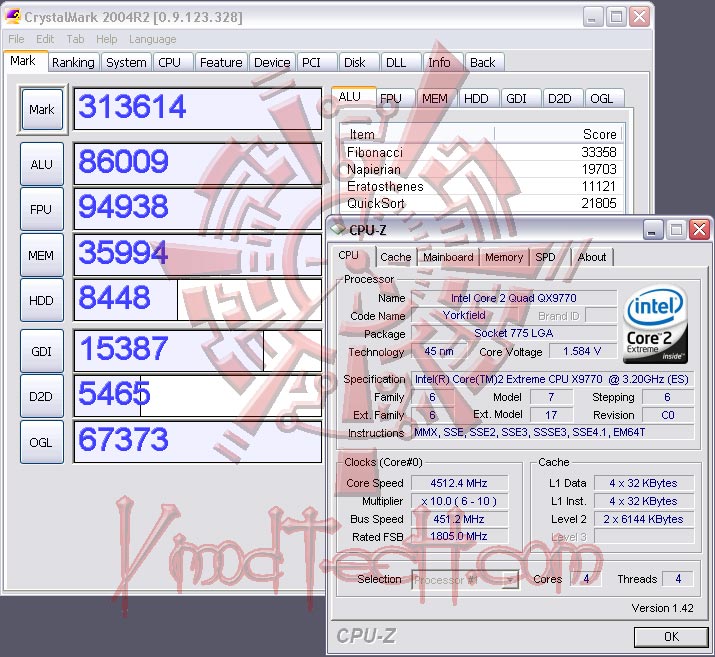Switch to the Feature tab
The width and height of the screenshot is (715, 657).
(221, 62)
